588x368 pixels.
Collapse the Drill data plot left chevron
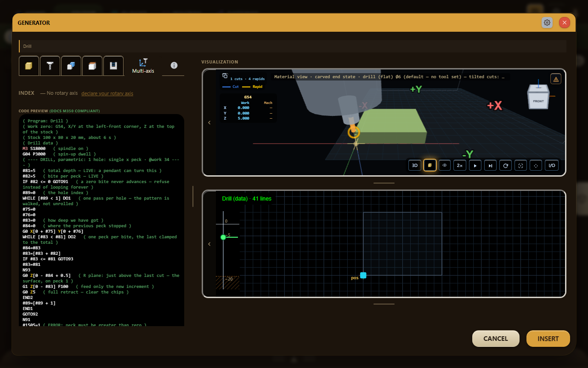point(209,244)
